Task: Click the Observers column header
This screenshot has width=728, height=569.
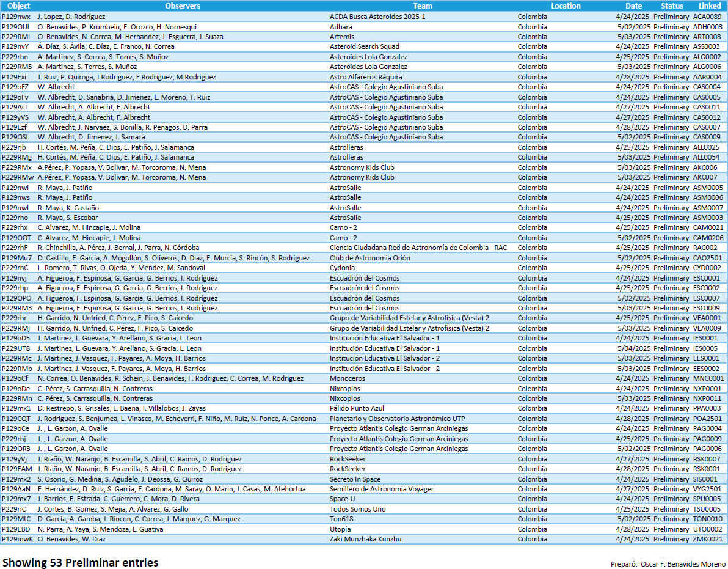Action: 183,6
